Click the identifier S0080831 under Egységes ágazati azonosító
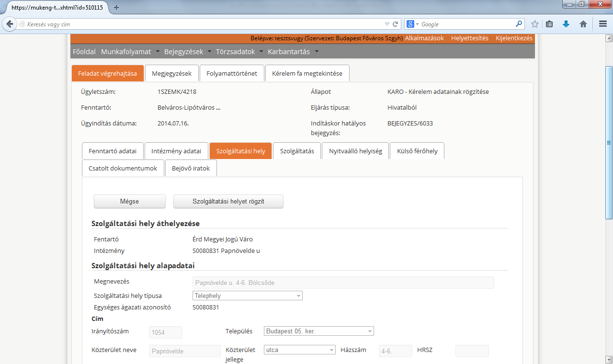 (206, 307)
